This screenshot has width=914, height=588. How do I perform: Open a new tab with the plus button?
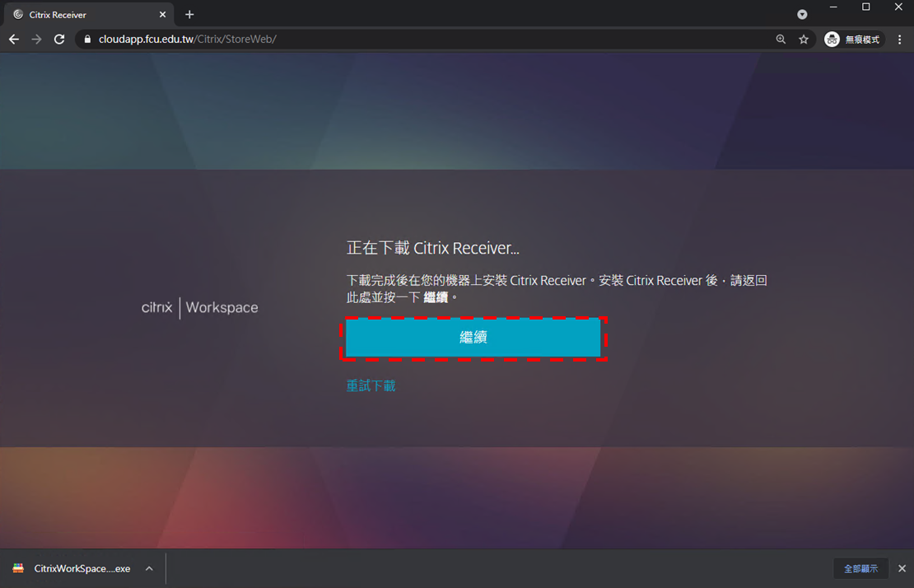point(189,15)
